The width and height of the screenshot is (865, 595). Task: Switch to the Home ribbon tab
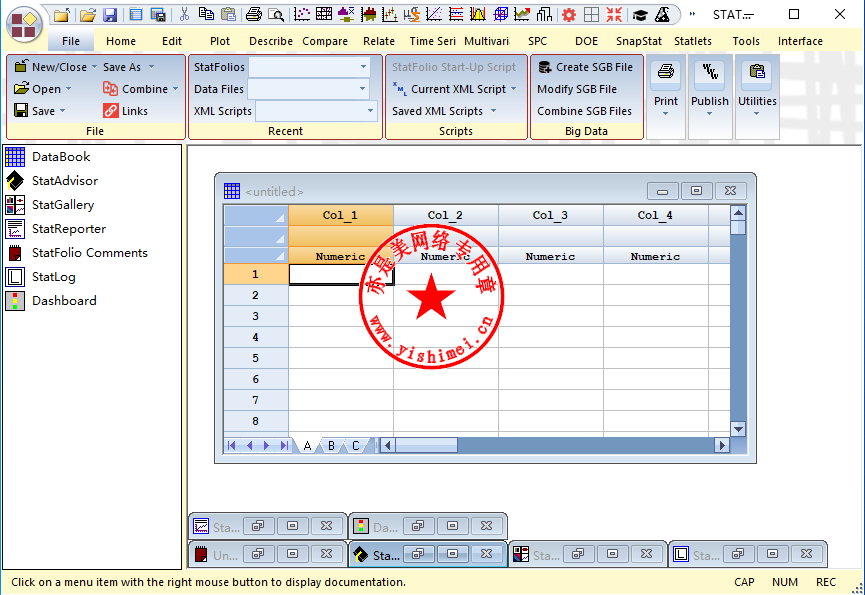(121, 41)
